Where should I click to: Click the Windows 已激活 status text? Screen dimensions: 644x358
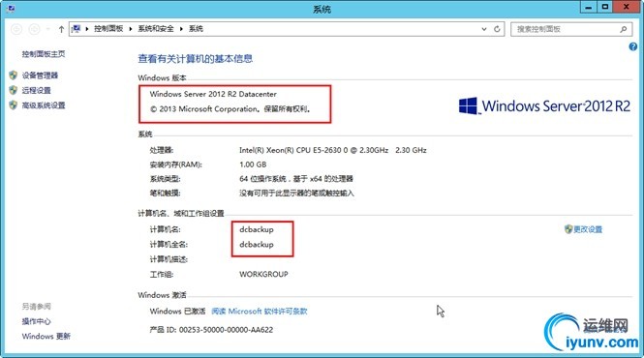(x=177, y=312)
